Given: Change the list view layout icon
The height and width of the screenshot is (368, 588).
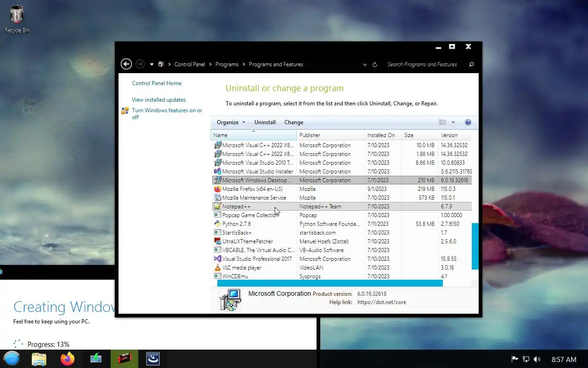Looking at the screenshot, I should click(442, 122).
